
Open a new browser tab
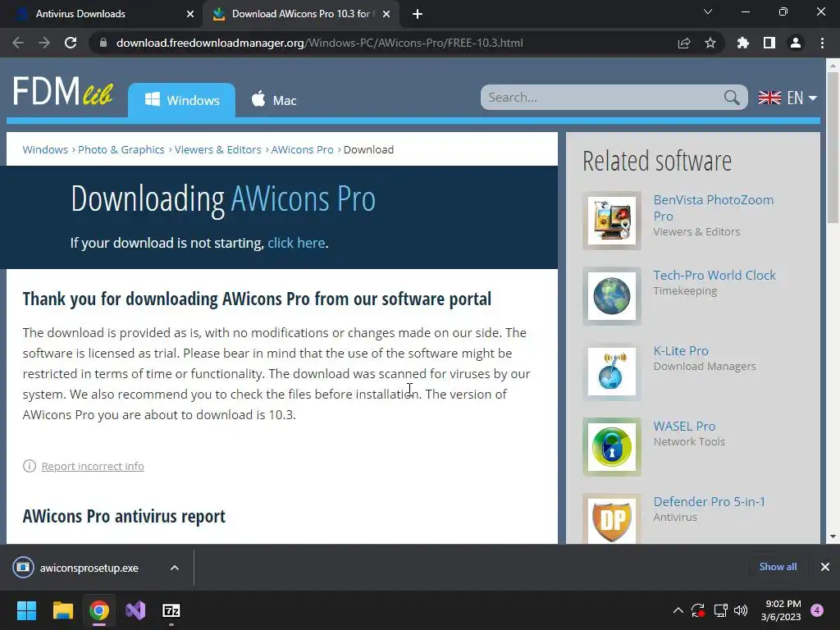(418, 14)
